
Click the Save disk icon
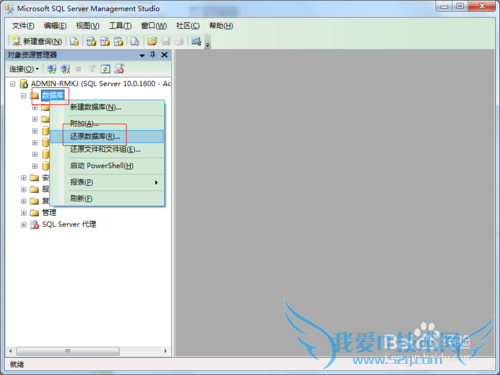[x=166, y=41]
